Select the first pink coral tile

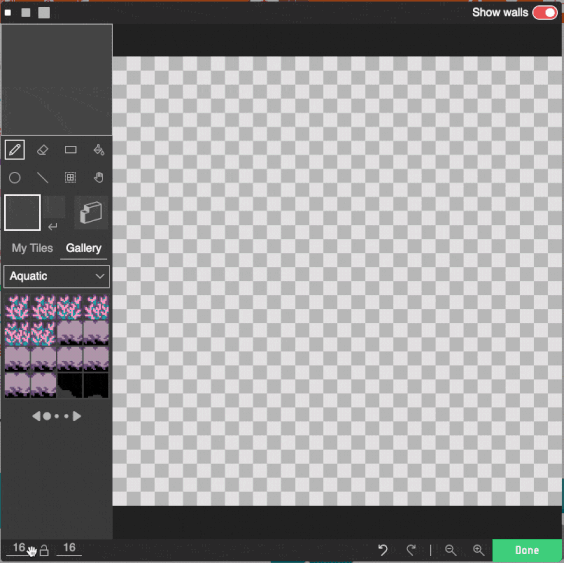pos(17,307)
